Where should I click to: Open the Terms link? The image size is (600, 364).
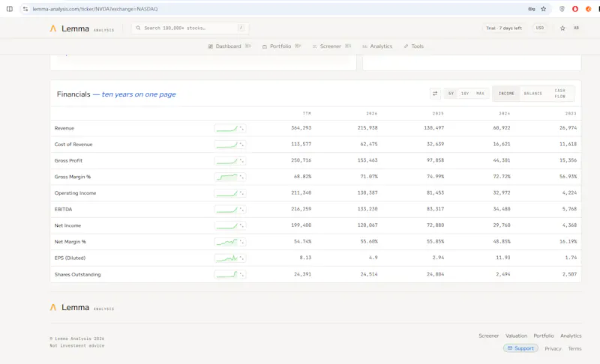click(x=574, y=349)
